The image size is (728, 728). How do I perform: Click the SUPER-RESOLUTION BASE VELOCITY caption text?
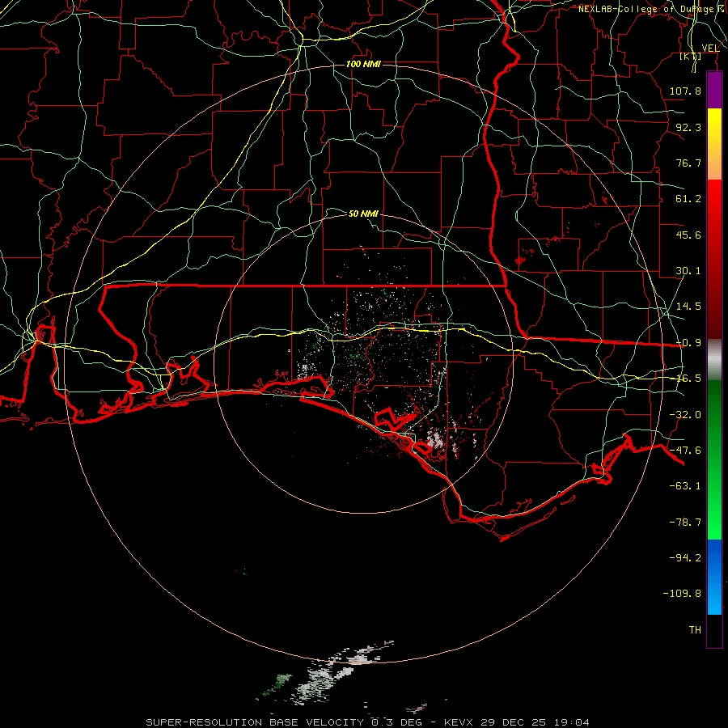[x=255, y=722]
